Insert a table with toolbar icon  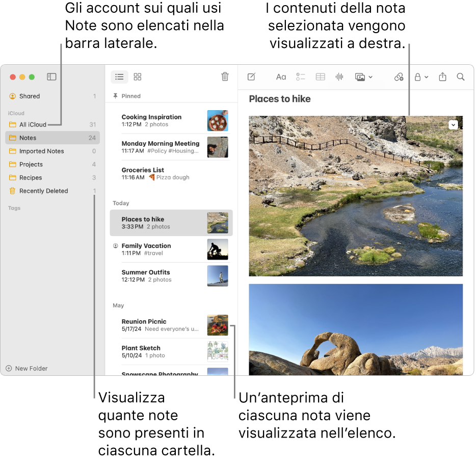click(320, 77)
